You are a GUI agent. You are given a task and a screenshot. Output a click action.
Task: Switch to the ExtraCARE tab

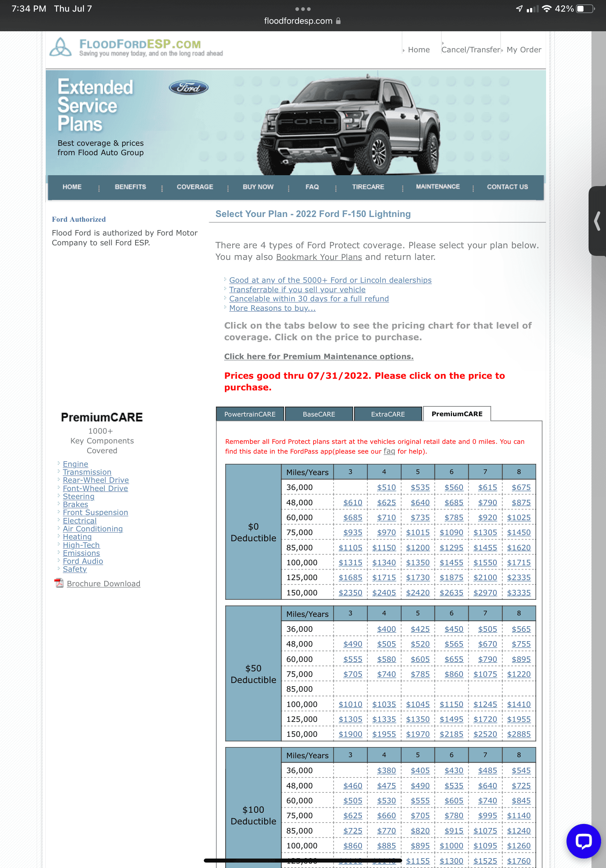click(x=388, y=414)
